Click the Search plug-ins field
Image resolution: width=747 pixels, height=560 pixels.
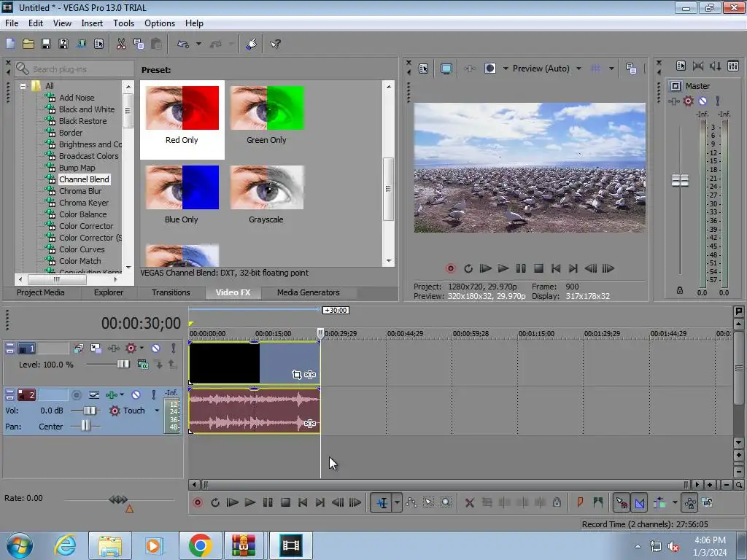[x=74, y=69]
